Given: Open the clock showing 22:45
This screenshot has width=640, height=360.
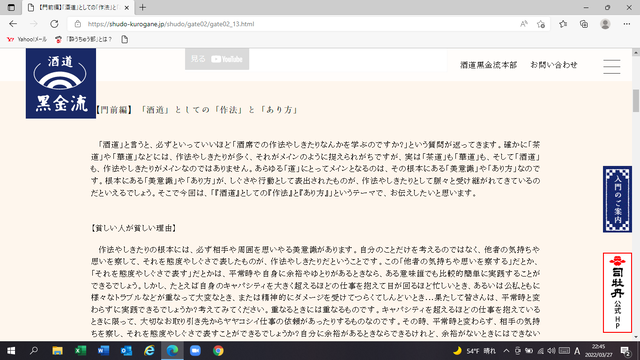Looking at the screenshot, I should 599,351.
